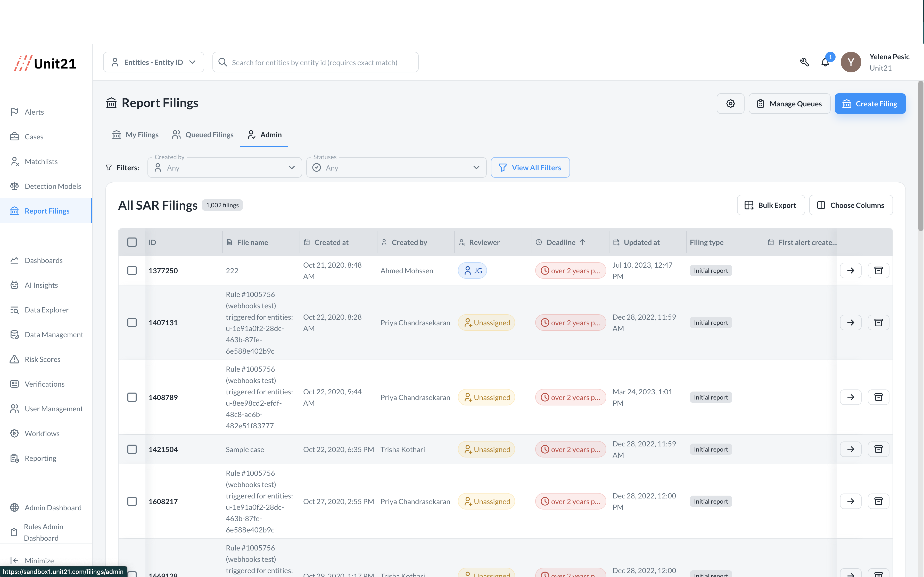924x577 pixels.
Task: Open the Created by filter dropdown
Action: (225, 168)
